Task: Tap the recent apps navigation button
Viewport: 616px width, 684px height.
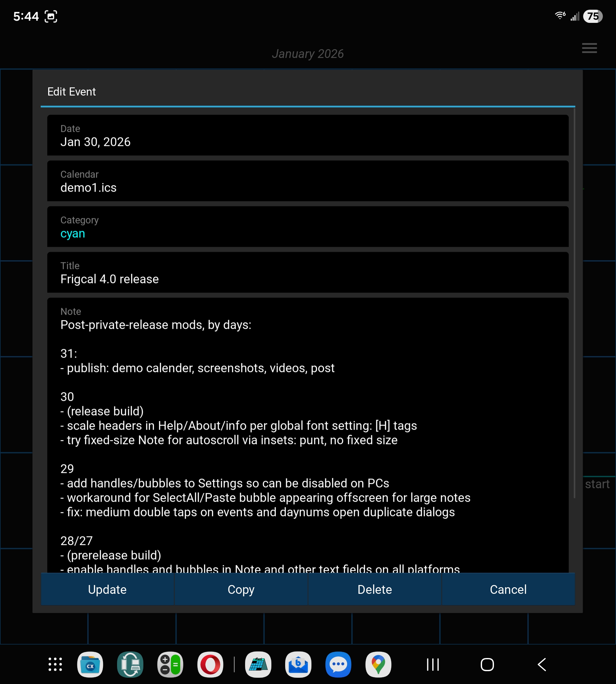Action: pos(433,664)
